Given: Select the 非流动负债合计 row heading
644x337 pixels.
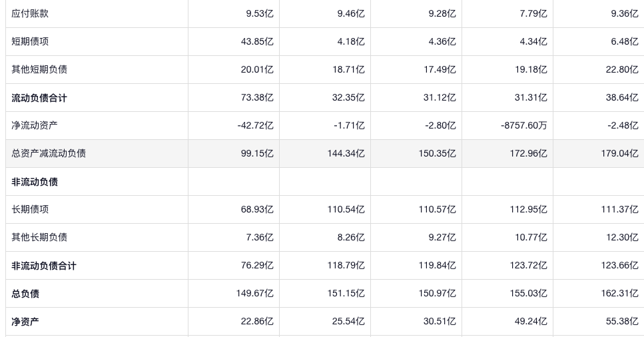Looking at the screenshot, I should [44, 266].
